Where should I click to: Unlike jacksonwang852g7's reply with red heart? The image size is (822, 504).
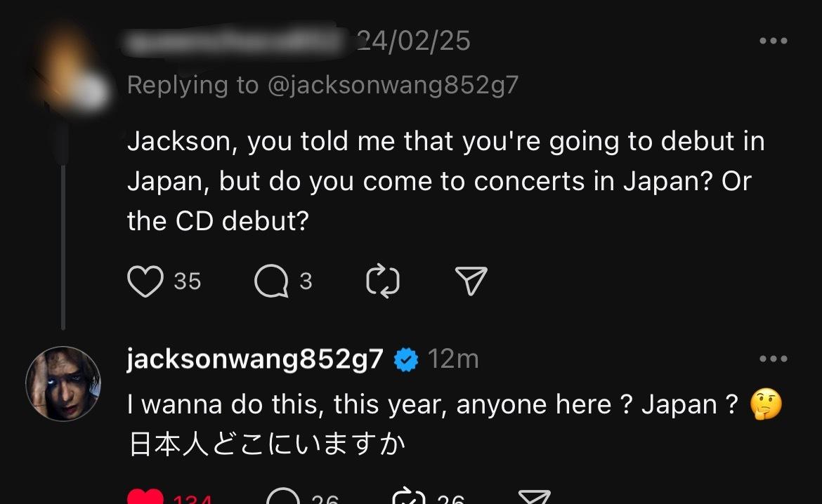point(146,498)
